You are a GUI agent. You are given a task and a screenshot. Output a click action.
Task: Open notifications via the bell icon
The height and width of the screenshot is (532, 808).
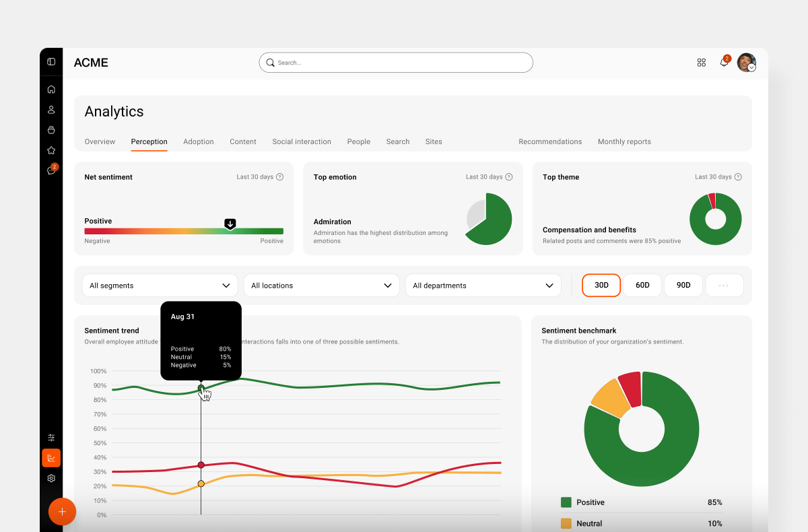[724, 62]
